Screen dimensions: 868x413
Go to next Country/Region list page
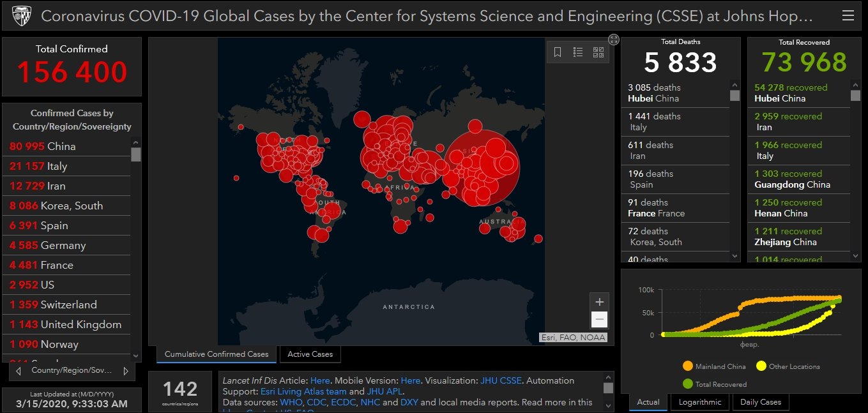(x=126, y=370)
